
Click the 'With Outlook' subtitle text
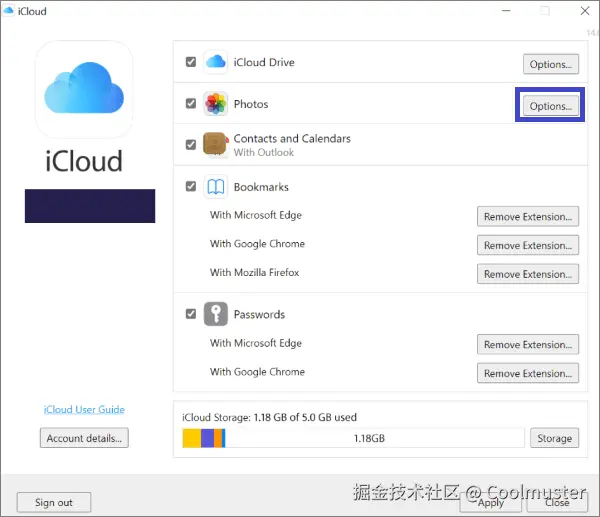coord(264,152)
